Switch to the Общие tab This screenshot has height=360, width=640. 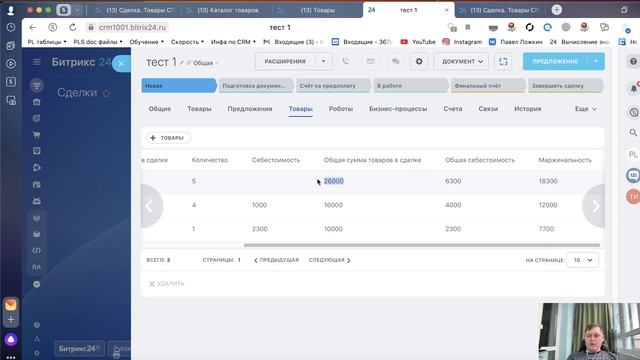point(160,109)
